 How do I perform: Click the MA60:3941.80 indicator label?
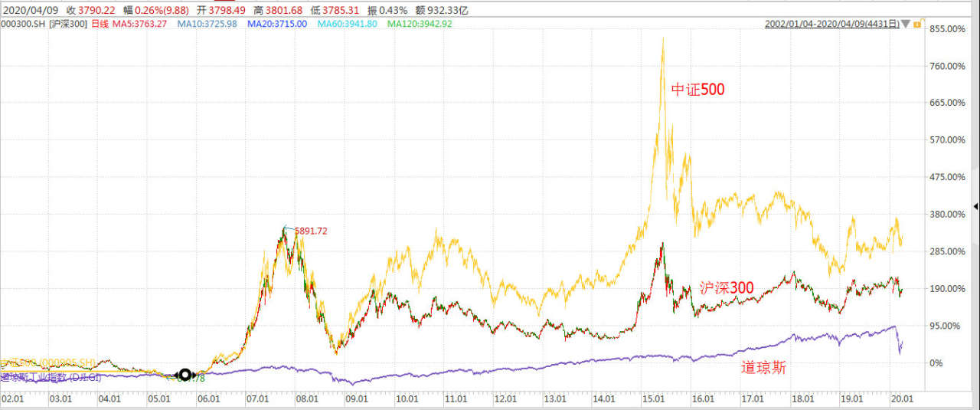pyautogui.click(x=348, y=24)
